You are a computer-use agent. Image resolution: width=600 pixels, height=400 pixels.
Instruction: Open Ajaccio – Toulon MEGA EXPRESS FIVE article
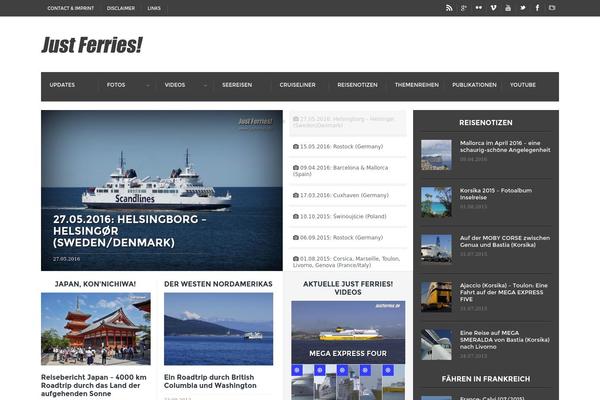(x=504, y=292)
